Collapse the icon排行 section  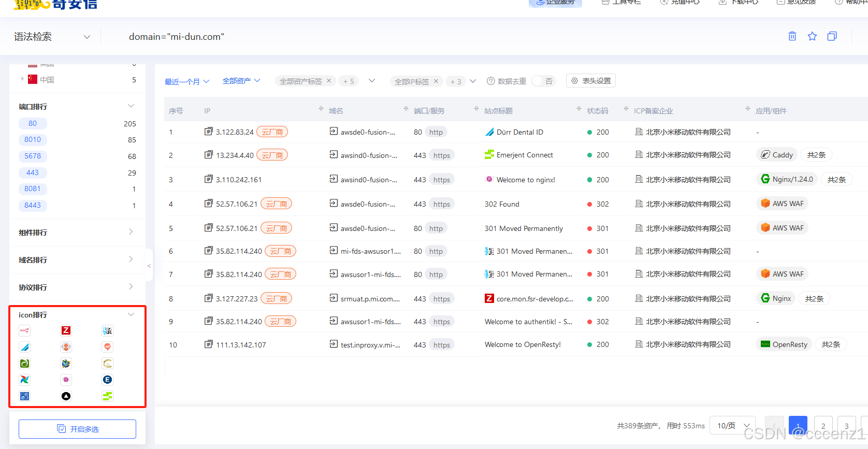click(x=131, y=314)
